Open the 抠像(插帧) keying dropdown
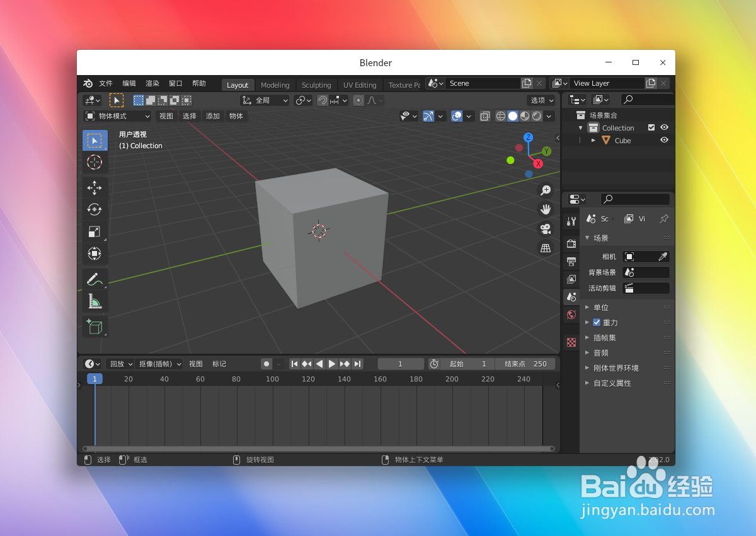The height and width of the screenshot is (536, 756). [x=159, y=364]
